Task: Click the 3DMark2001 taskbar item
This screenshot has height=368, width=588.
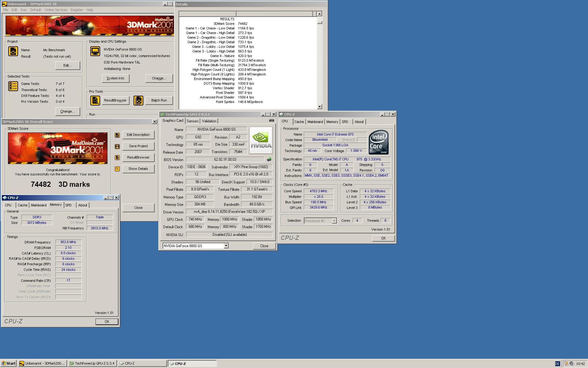Action: pyautogui.click(x=42, y=363)
